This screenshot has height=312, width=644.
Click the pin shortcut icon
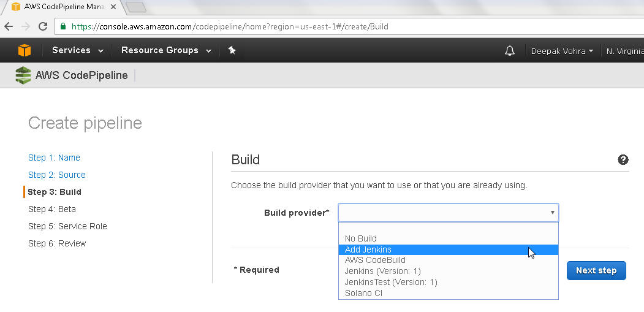(x=232, y=50)
